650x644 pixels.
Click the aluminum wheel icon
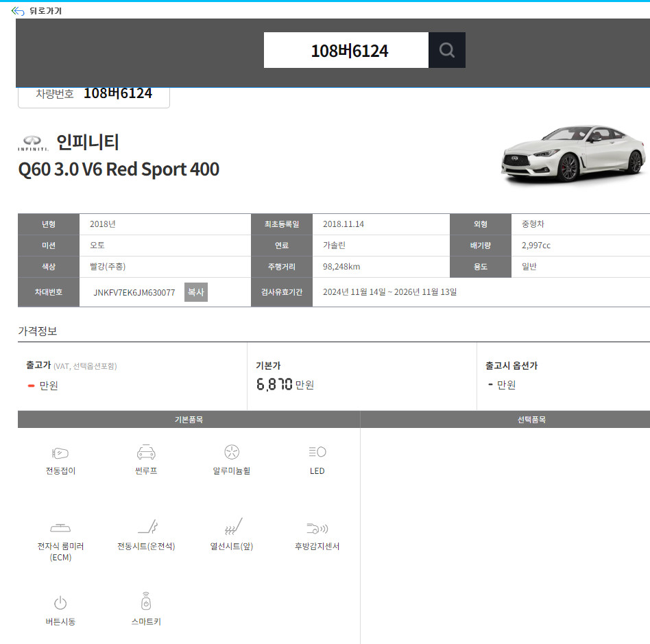[232, 452]
